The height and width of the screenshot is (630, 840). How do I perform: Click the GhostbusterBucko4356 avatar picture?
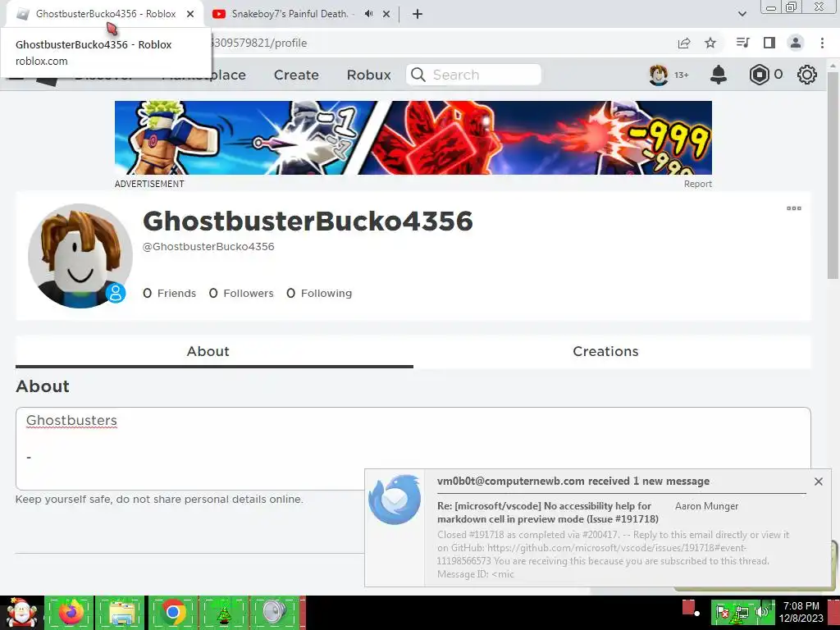click(80, 256)
